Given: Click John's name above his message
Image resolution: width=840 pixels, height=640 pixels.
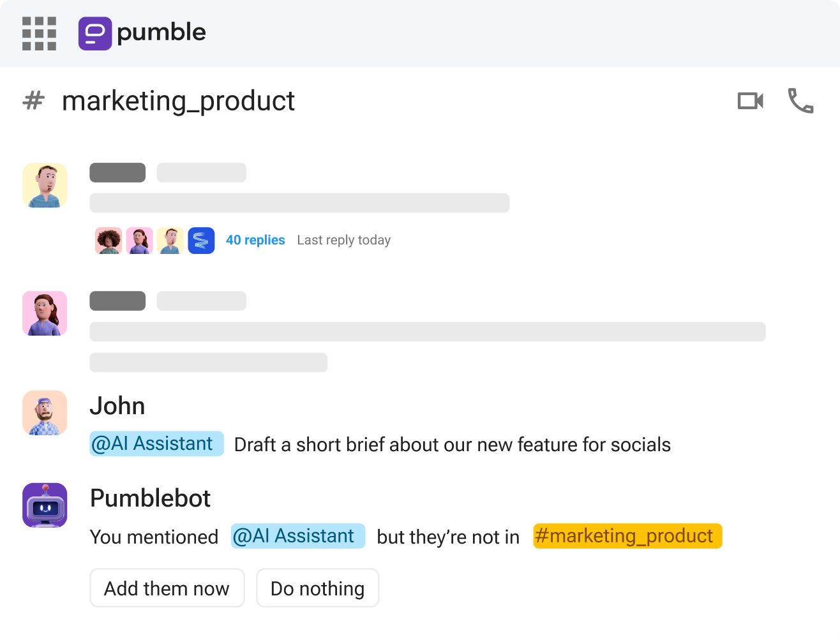Looking at the screenshot, I should 117,405.
